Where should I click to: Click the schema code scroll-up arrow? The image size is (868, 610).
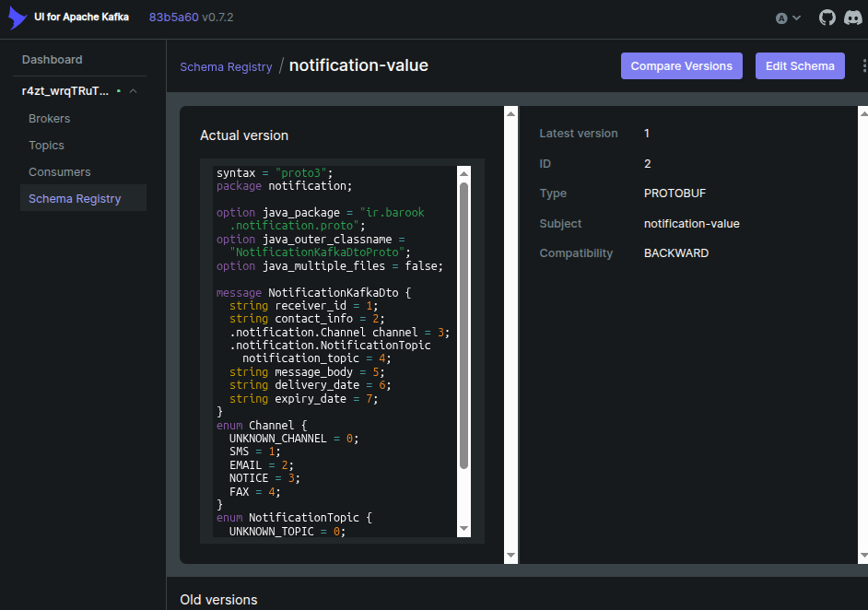[x=463, y=173]
